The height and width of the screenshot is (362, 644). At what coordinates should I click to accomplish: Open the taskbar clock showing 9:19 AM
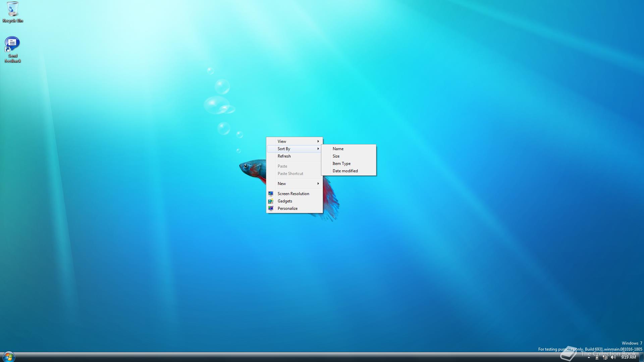pyautogui.click(x=628, y=357)
